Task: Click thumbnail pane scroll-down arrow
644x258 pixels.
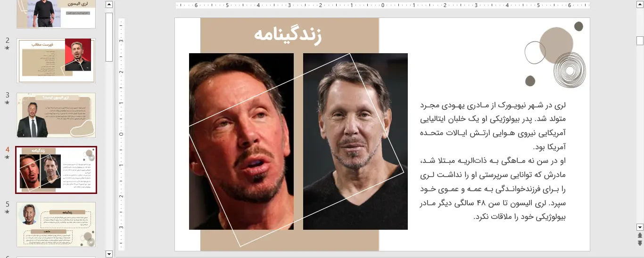Action: pos(109,254)
